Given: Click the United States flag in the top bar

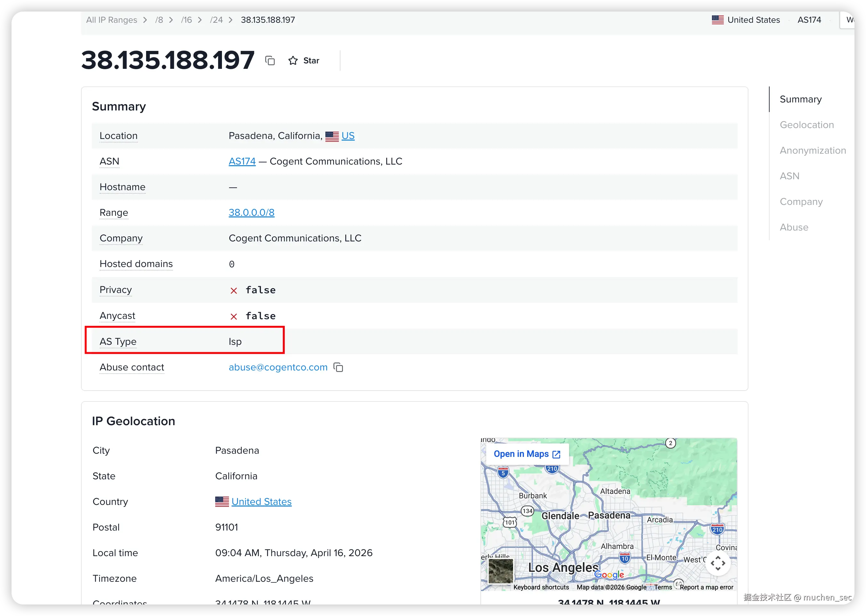Looking at the screenshot, I should (717, 20).
